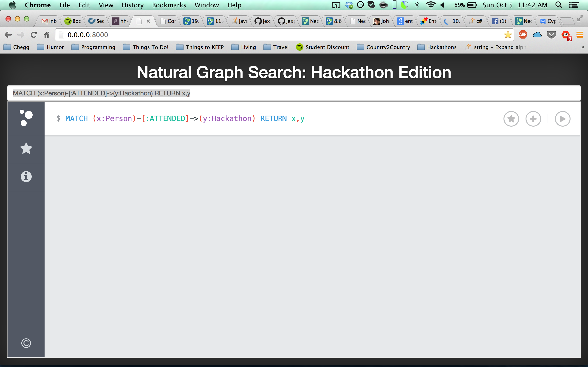Click the Pocket extension icon
Viewport: 588px width, 367px height.
coord(551,35)
